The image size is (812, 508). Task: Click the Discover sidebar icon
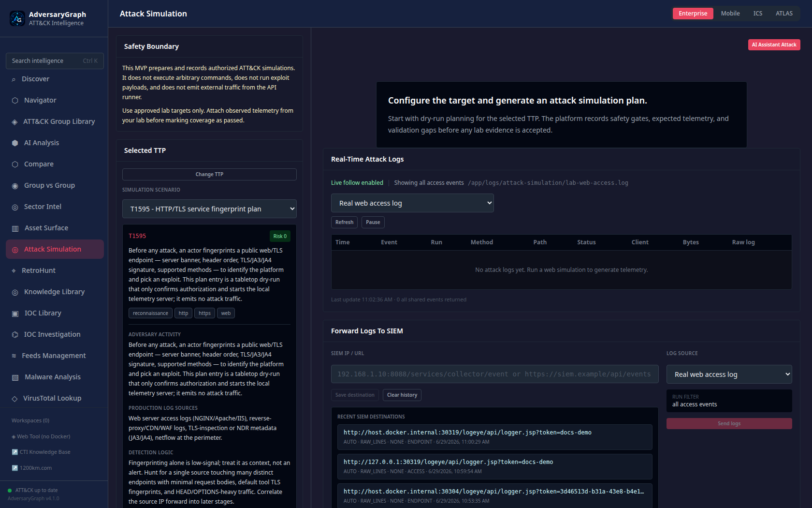point(14,79)
